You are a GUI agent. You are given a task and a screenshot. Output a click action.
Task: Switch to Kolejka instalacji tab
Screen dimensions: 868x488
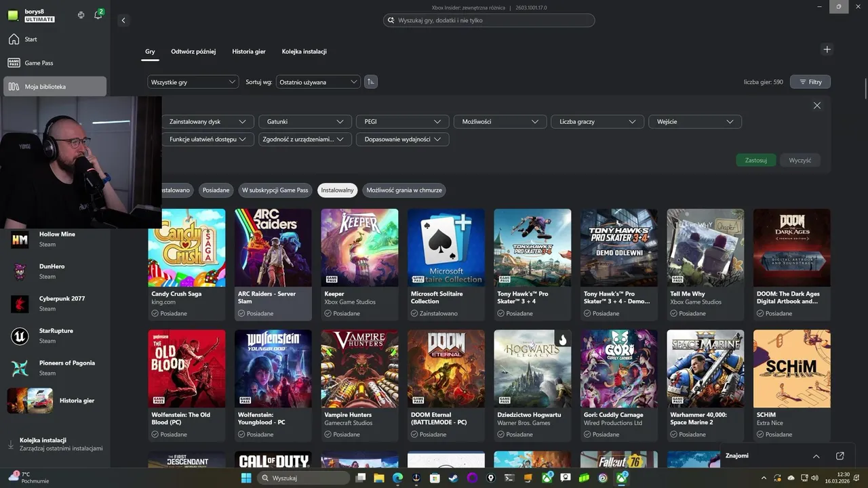coord(304,52)
